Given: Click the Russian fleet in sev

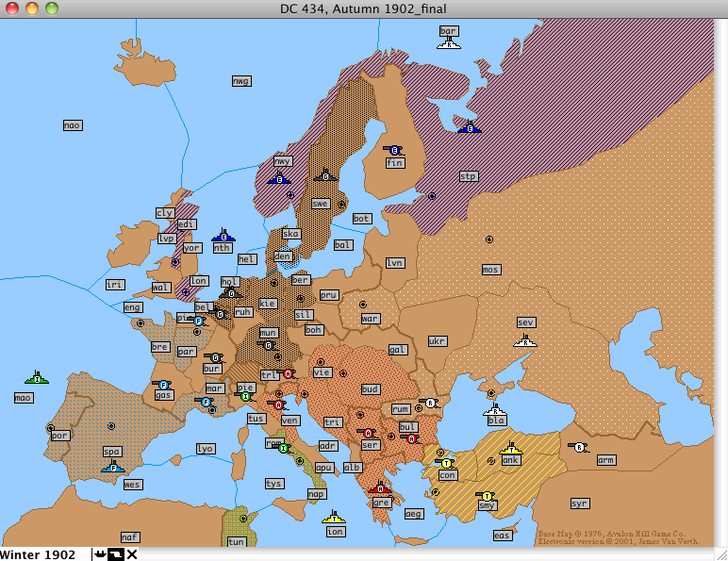Looking at the screenshot, I should tap(525, 341).
